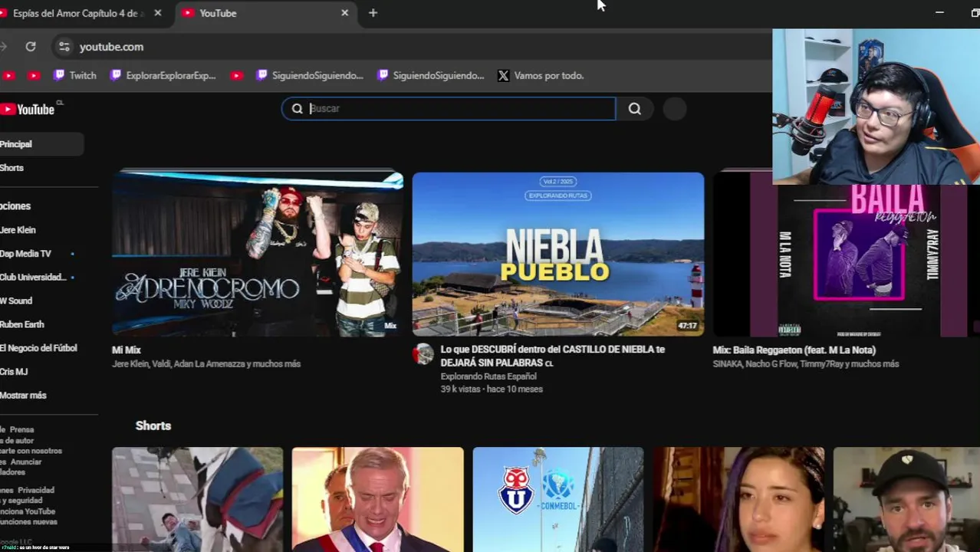Click the search magnifier button

click(635, 109)
